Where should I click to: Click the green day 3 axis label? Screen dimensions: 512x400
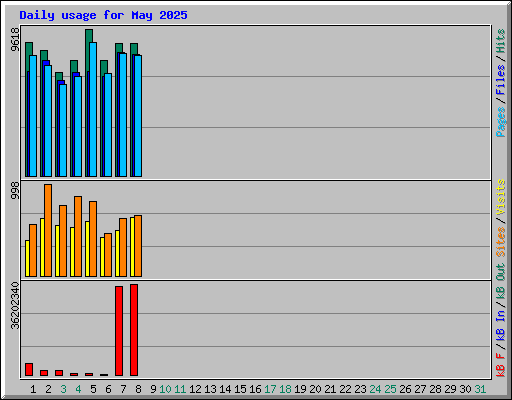(63, 389)
